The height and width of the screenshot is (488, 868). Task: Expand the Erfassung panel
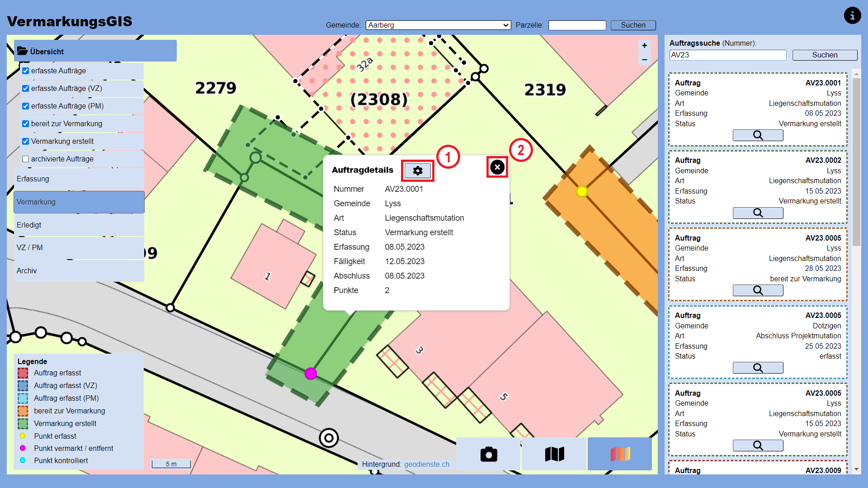(79, 179)
